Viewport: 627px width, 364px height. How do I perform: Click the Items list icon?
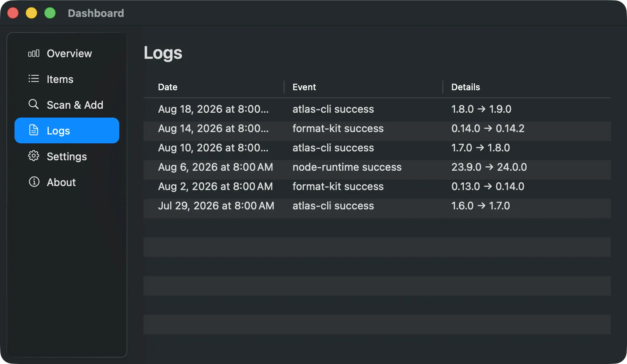point(34,79)
